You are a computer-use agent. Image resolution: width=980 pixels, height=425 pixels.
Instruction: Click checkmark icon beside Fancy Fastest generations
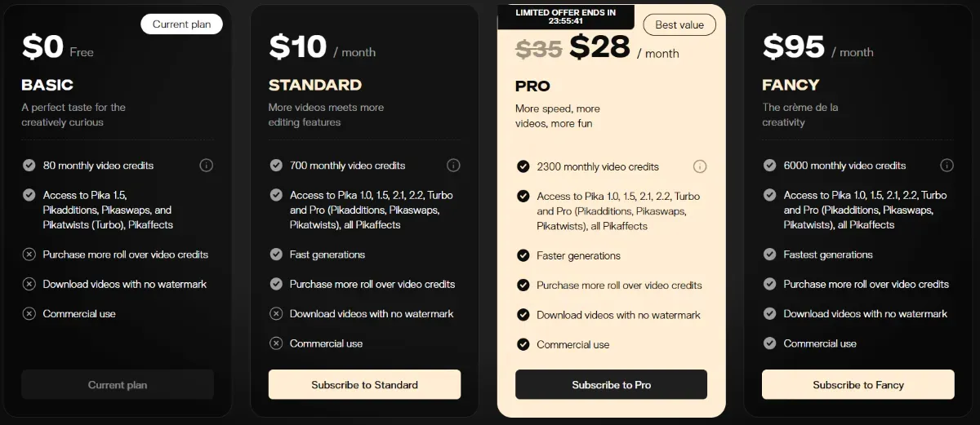tap(769, 255)
